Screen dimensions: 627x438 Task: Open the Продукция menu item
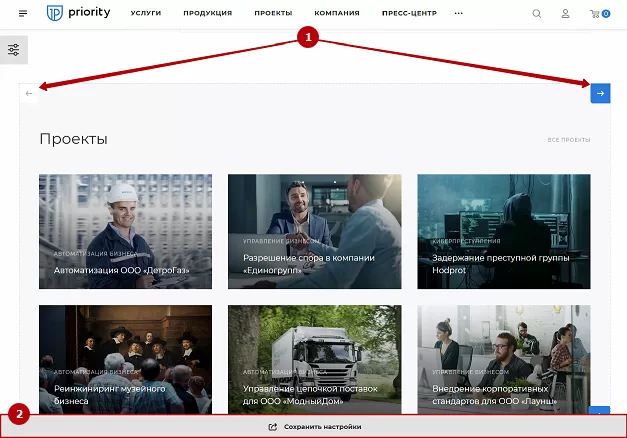[x=208, y=13]
